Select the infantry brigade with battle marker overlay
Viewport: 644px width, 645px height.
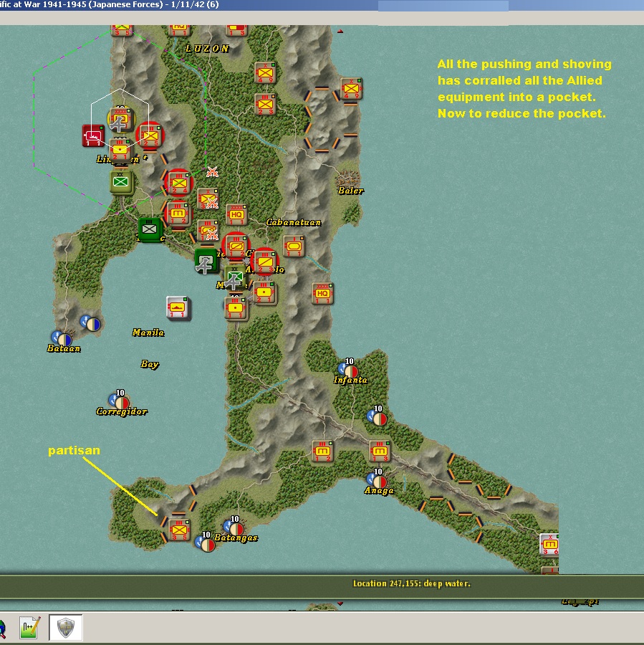coord(208,199)
